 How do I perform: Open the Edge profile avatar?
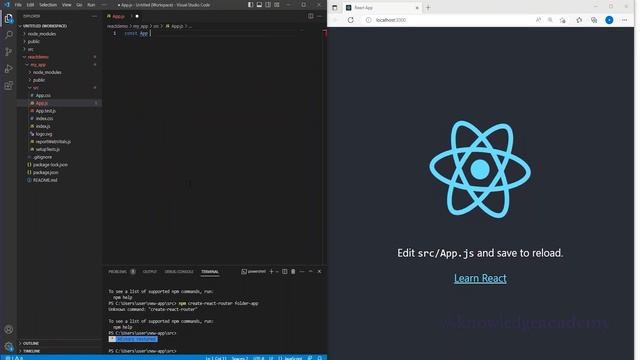pos(609,20)
